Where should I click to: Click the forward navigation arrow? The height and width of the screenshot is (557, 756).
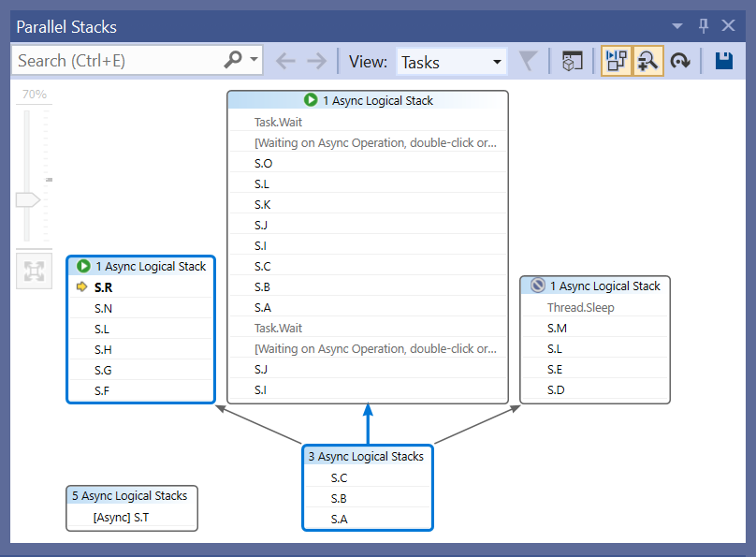pos(316,60)
